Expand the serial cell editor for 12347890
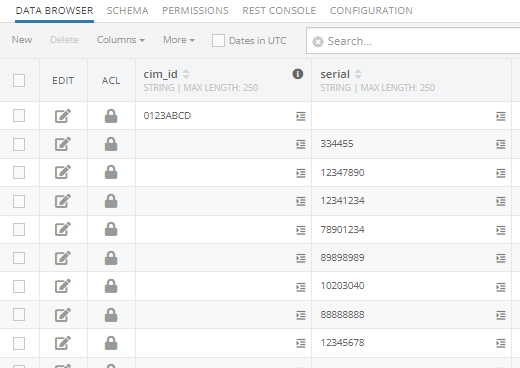 (501, 173)
